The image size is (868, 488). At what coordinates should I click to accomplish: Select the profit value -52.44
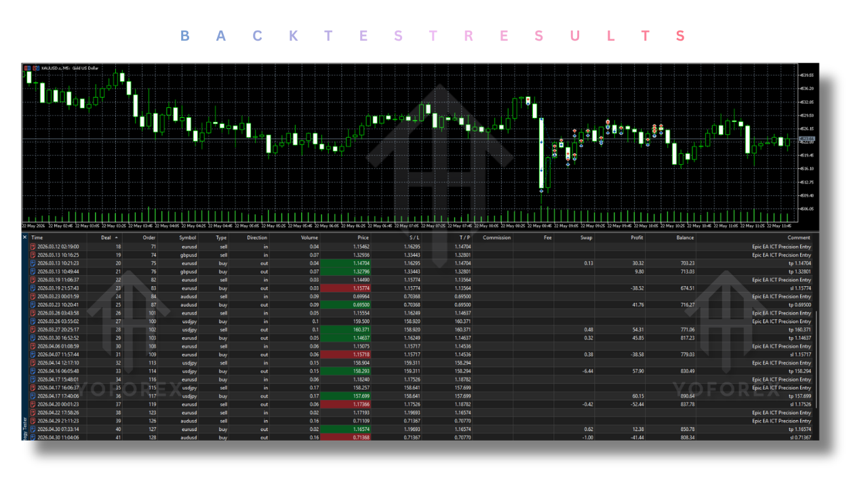[635, 404]
